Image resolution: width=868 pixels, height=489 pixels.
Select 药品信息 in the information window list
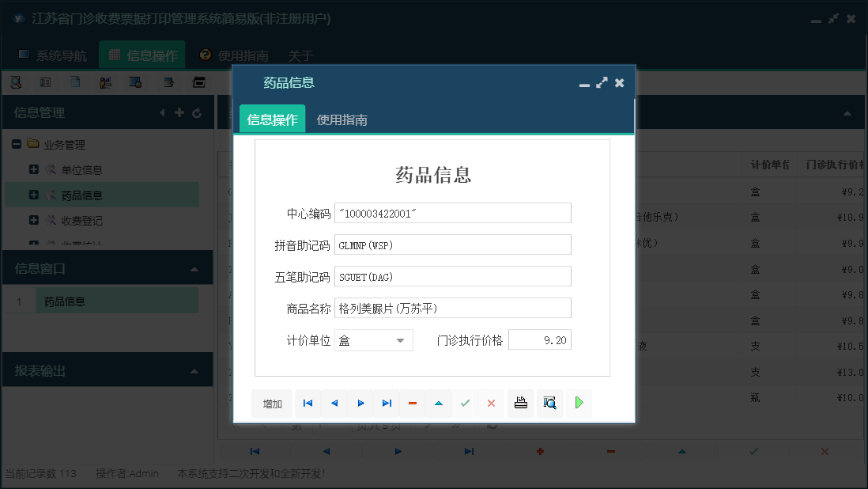[x=66, y=300]
